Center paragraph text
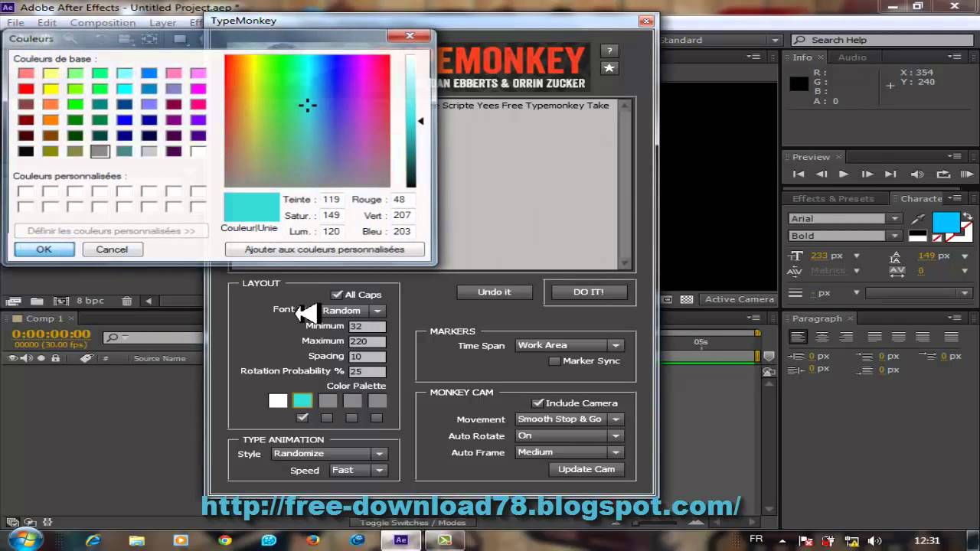 (x=822, y=337)
